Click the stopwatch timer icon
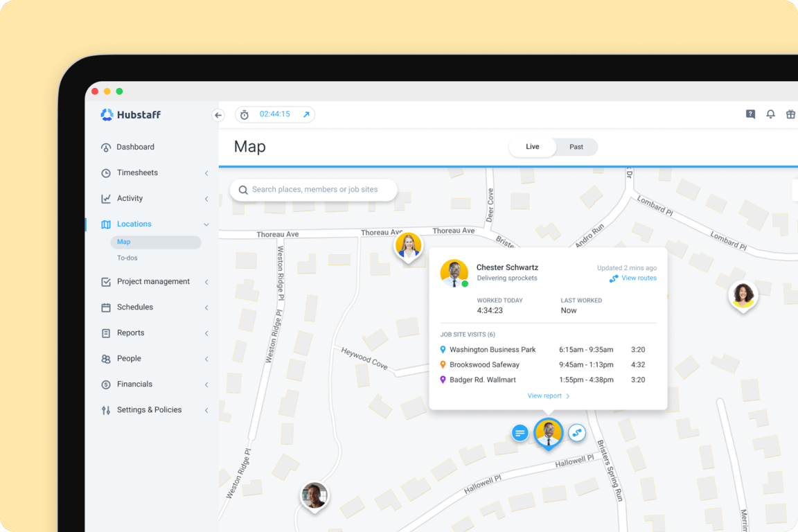This screenshot has height=532, width=798. click(245, 114)
